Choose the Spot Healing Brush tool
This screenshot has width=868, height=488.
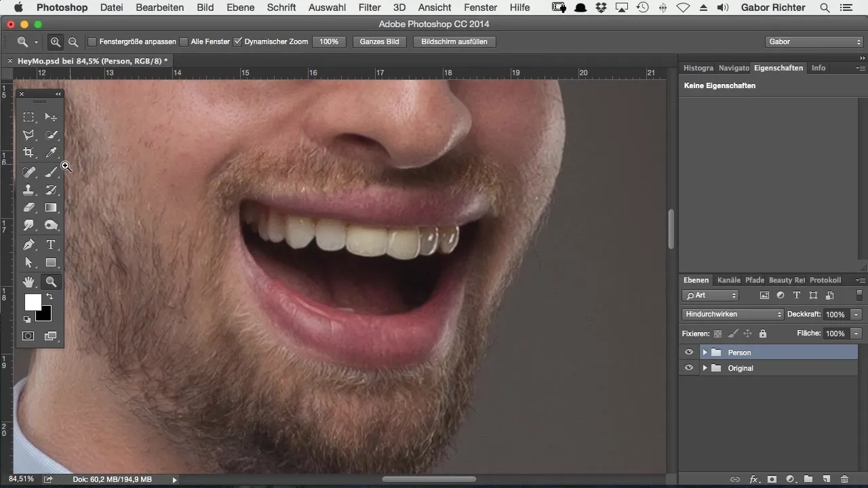(28, 172)
